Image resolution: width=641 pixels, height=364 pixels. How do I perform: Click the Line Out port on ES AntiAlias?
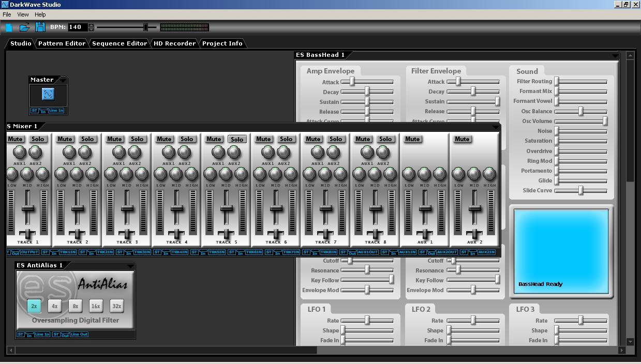click(x=79, y=334)
